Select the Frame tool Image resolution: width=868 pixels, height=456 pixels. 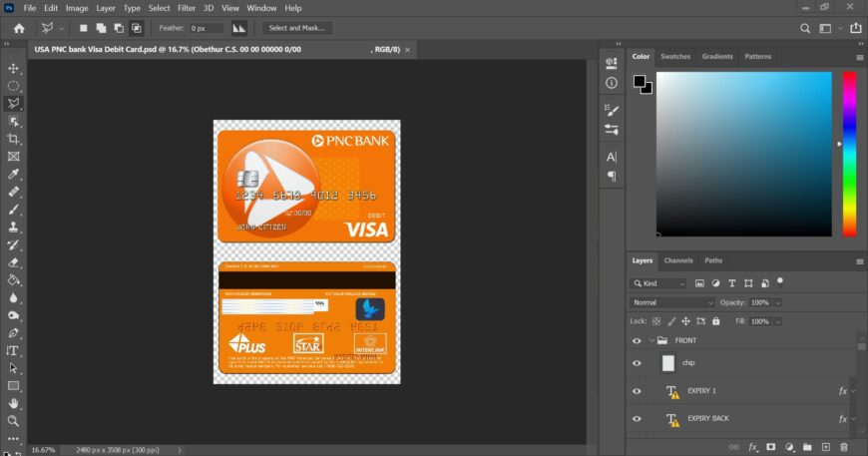point(13,157)
